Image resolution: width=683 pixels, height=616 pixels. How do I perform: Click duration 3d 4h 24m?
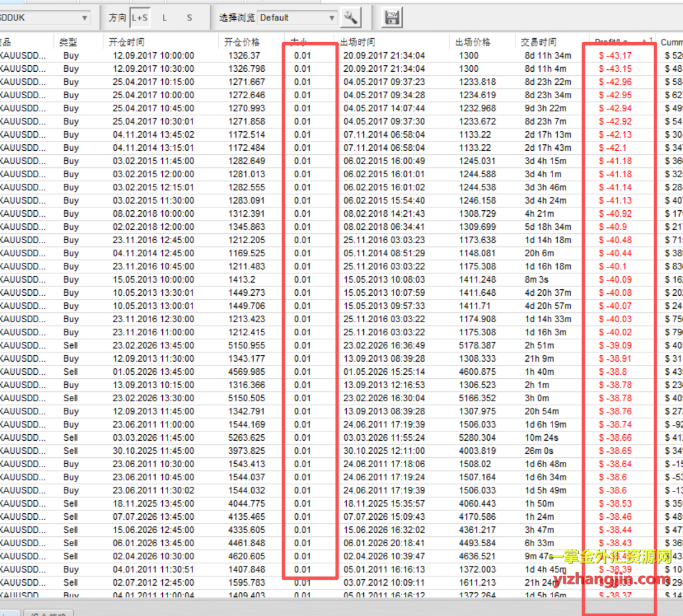coord(545,200)
